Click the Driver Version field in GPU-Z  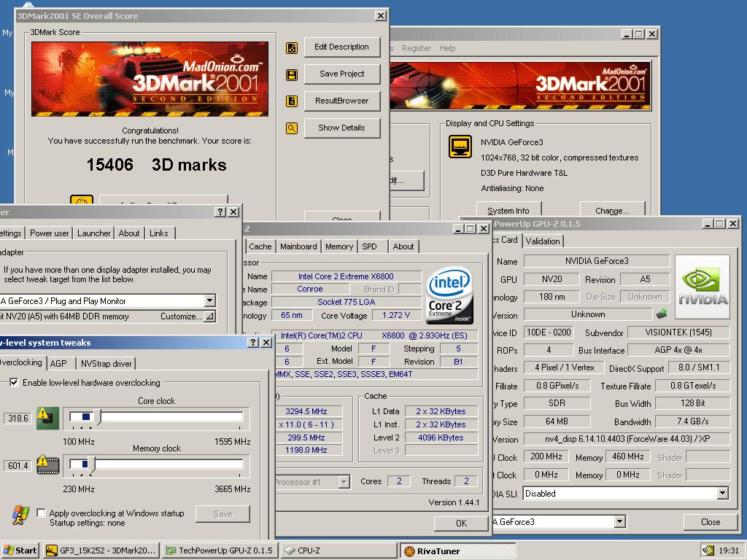627,439
